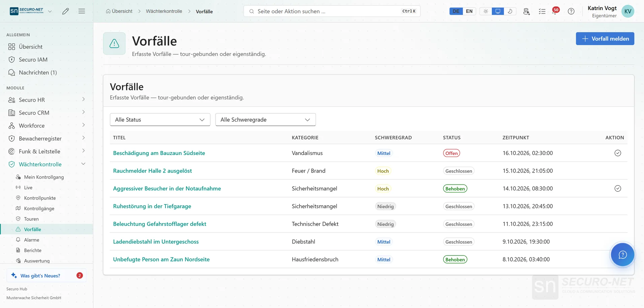Click the user contacts icon in header
Viewport: 644px width, 308px height.
tap(526, 11)
